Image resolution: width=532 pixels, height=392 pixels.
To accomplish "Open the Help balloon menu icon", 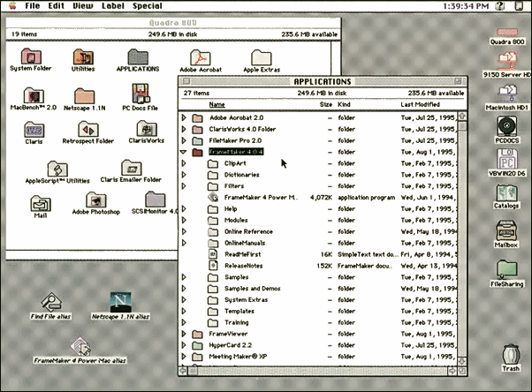I will point(500,6).
